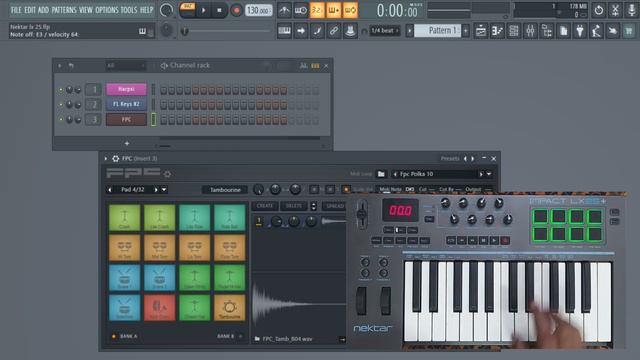Mute the FPC channel green light

point(61,120)
